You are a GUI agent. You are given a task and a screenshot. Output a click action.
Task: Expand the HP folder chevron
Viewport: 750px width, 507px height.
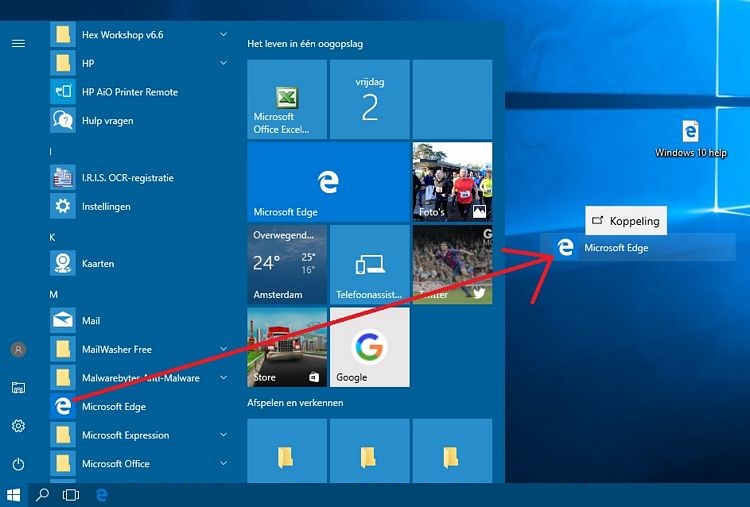pyautogui.click(x=223, y=63)
